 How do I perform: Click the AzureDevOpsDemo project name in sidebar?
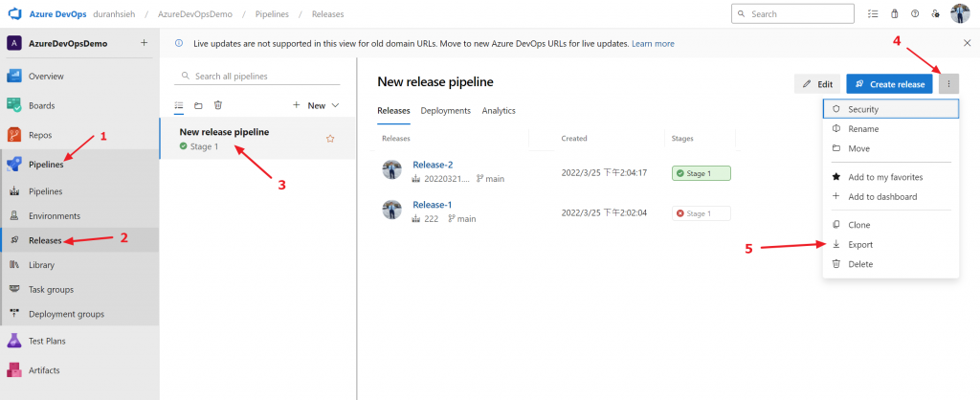pyautogui.click(x=68, y=44)
